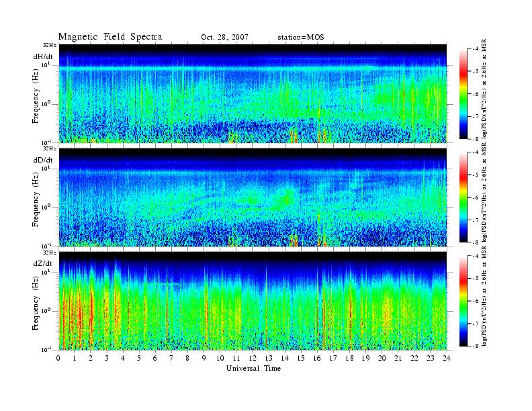Click the dH/dt spectrogram plot area
Viewport: 532px width, 411px height.
click(x=253, y=93)
